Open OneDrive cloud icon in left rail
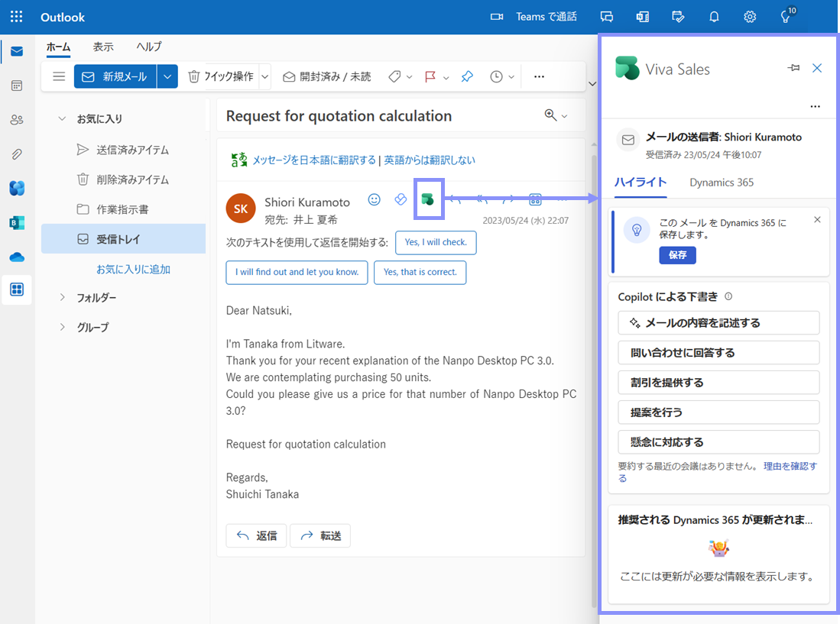840x624 pixels. coord(17,257)
